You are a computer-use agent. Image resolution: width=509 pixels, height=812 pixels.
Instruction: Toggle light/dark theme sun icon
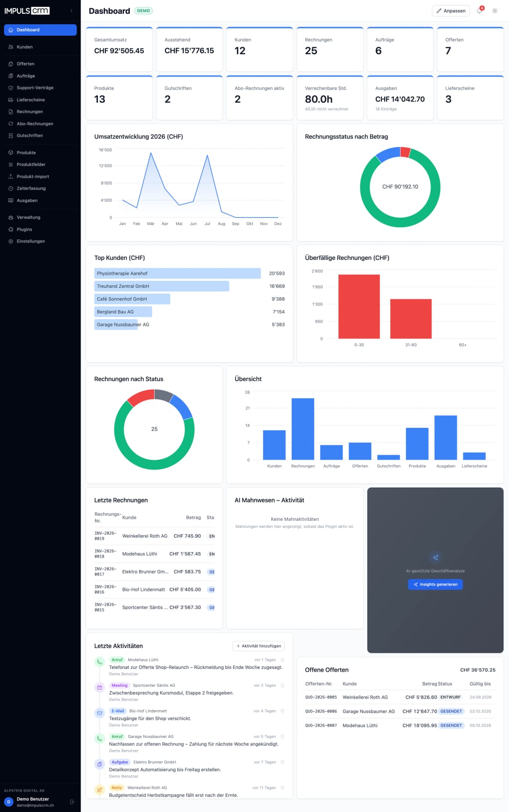(x=495, y=10)
